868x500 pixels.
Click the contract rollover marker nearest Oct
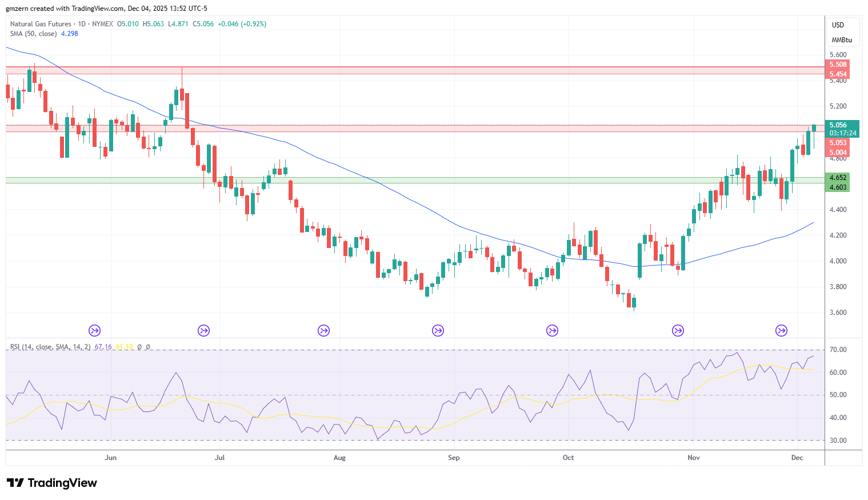552,330
